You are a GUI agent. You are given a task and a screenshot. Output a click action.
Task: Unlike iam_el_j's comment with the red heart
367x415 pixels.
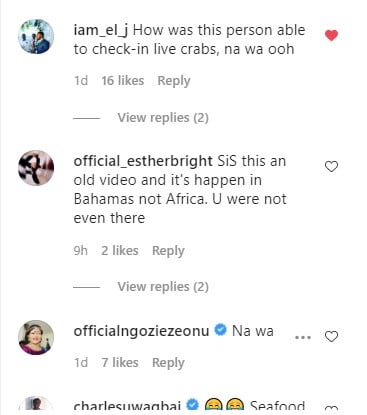(x=331, y=35)
